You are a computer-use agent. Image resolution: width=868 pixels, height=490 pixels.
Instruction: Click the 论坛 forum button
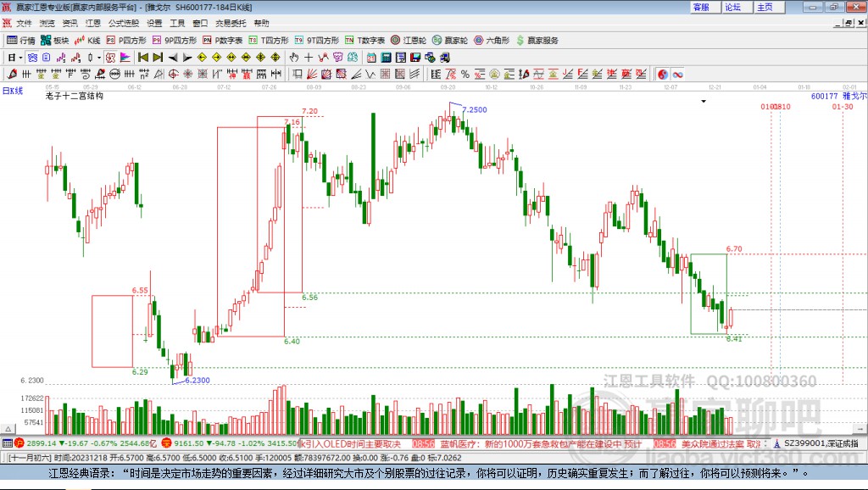737,7
